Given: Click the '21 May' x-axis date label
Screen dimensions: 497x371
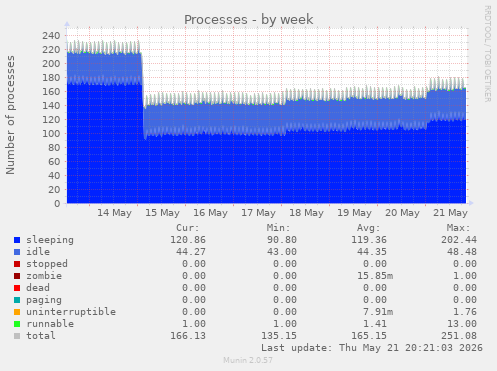Looking at the screenshot, I should coord(450,213).
